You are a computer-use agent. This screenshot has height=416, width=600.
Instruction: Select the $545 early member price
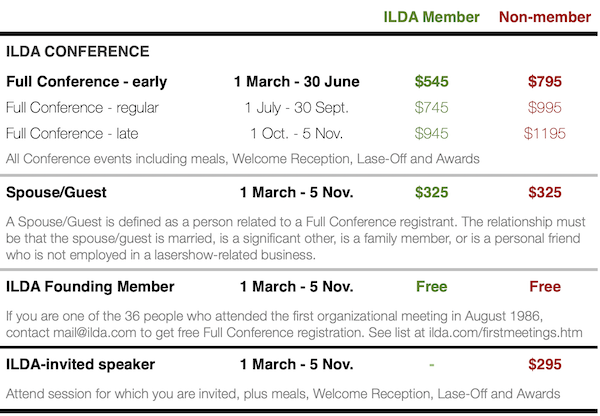tap(432, 81)
